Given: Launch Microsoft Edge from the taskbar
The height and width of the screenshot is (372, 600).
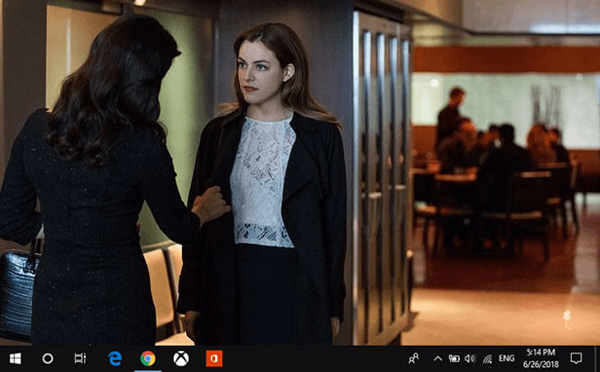Looking at the screenshot, I should pyautogui.click(x=115, y=359).
